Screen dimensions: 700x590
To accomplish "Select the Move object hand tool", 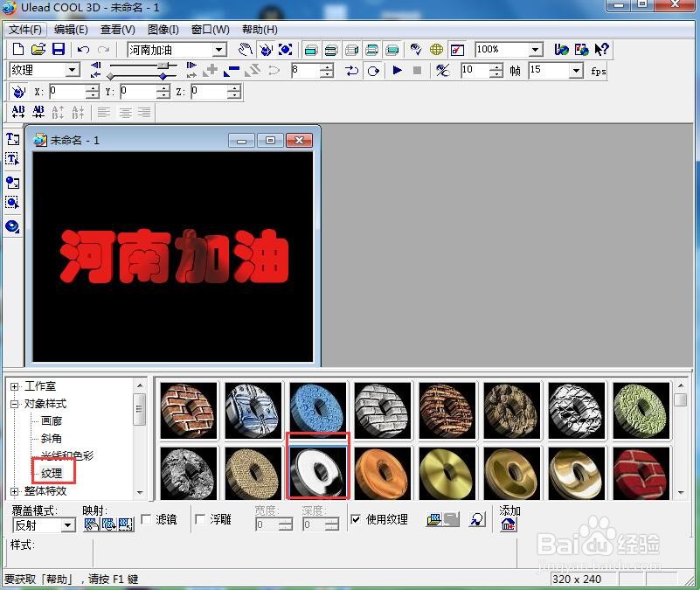I will [x=246, y=49].
